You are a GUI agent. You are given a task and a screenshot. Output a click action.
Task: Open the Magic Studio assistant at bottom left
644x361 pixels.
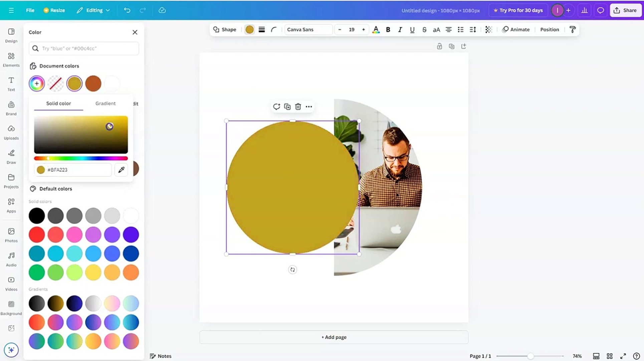(x=11, y=350)
